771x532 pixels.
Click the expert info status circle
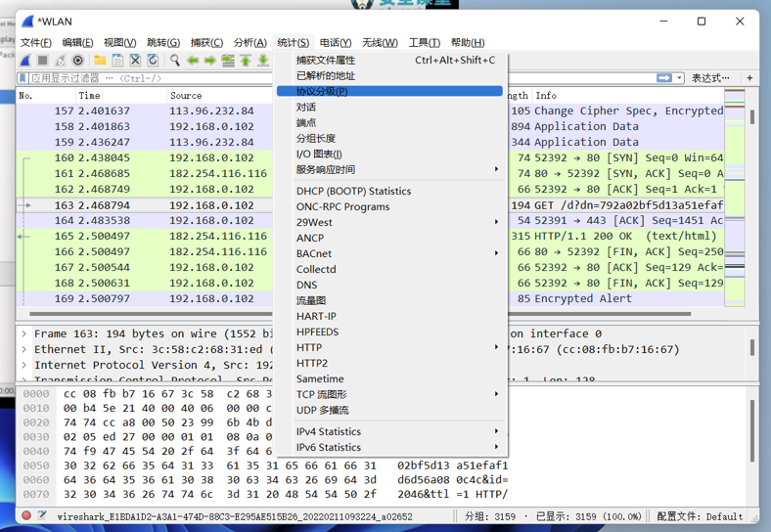point(26,515)
